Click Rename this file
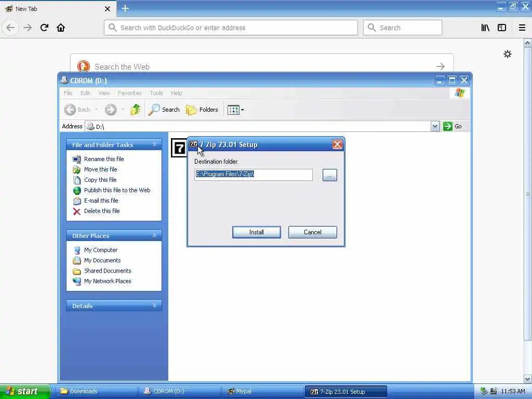 pos(104,159)
